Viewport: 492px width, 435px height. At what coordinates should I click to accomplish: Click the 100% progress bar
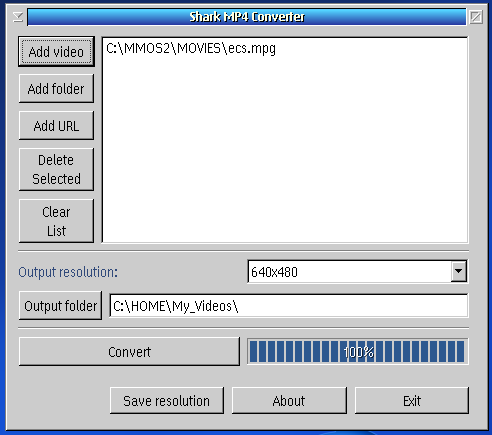tap(358, 352)
